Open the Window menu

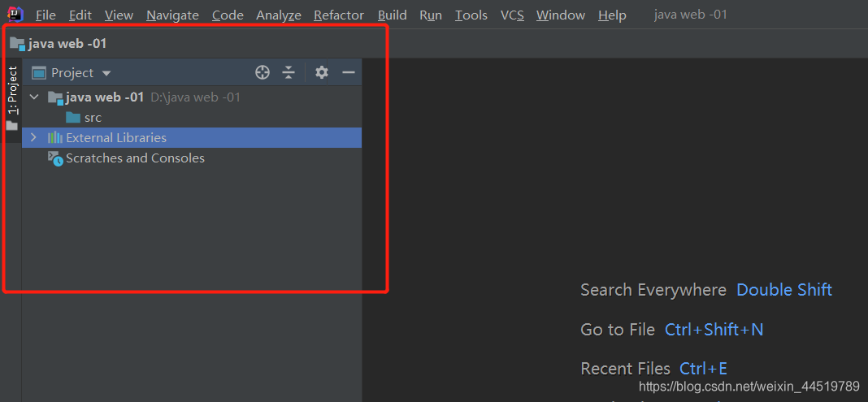pos(561,15)
